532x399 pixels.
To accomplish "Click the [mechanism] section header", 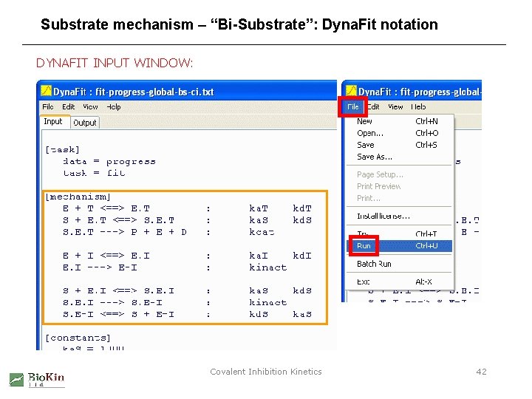I will tap(78, 197).
